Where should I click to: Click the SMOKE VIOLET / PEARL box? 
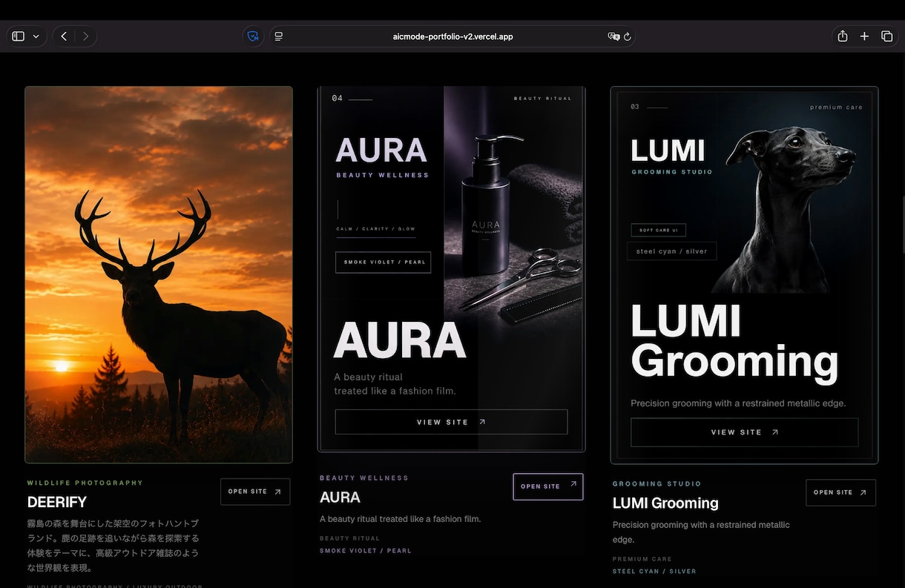tap(384, 262)
